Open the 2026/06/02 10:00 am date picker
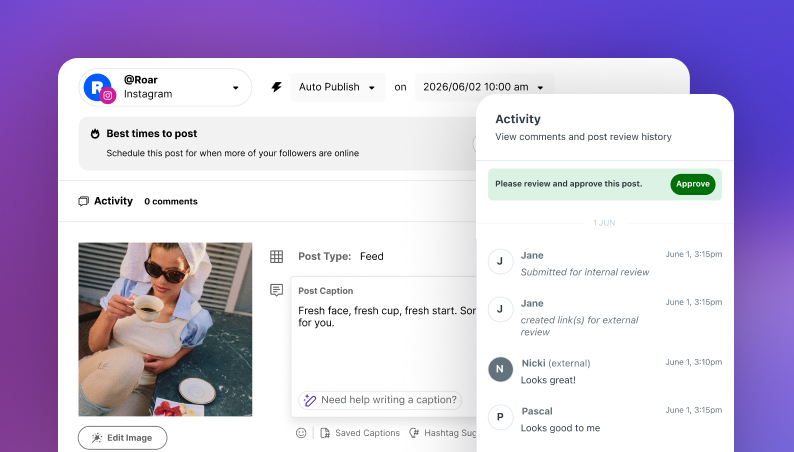This screenshot has height=452, width=794. pos(484,87)
